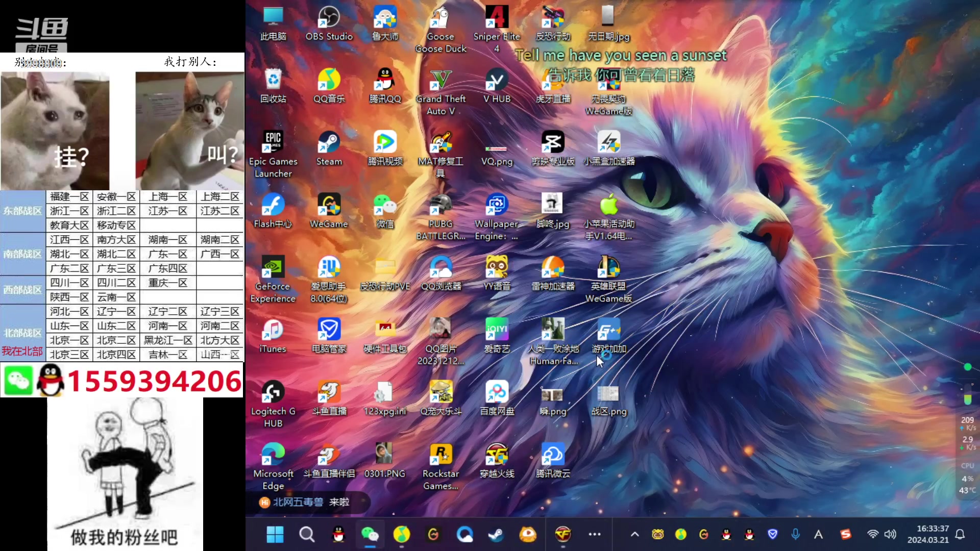Open WeChat from the taskbar
Viewport: 980px width, 551px height.
click(x=370, y=534)
